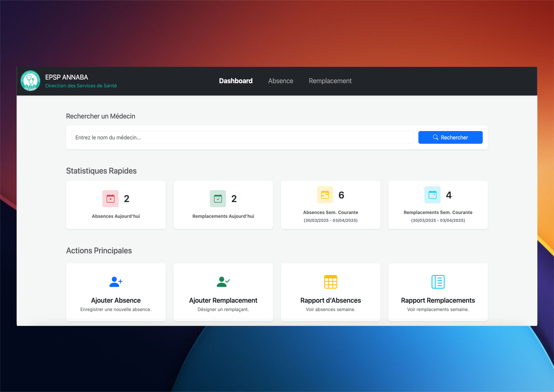Open Ajouter Absence action title

(116, 300)
